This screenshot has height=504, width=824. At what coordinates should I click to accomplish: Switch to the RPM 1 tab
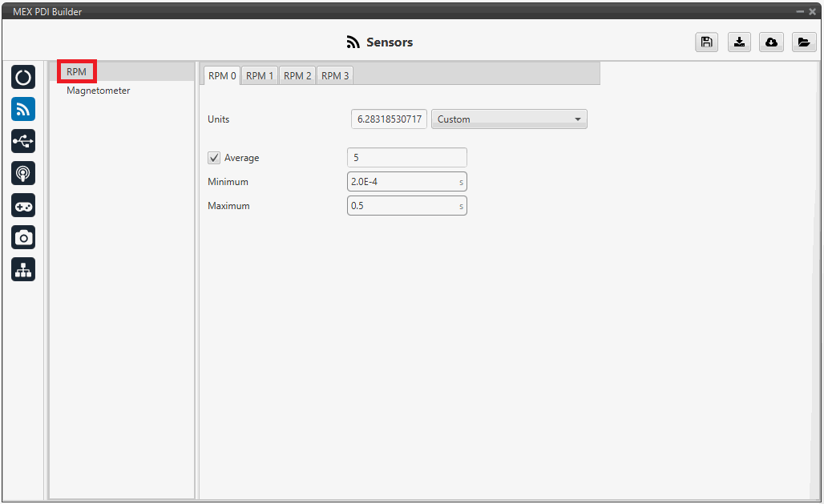(260, 75)
